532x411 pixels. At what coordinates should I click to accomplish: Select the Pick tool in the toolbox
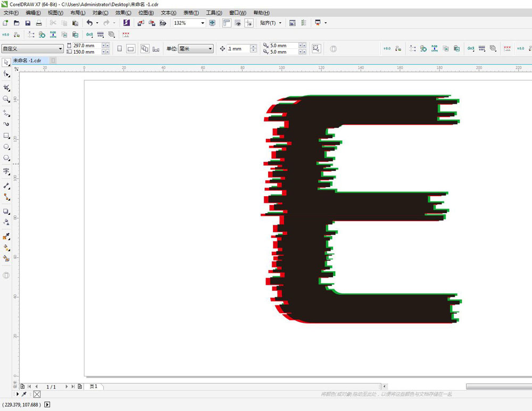(x=6, y=63)
